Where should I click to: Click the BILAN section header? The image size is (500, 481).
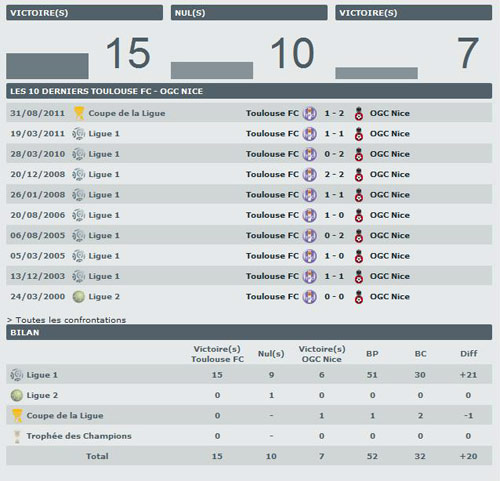click(x=249, y=333)
